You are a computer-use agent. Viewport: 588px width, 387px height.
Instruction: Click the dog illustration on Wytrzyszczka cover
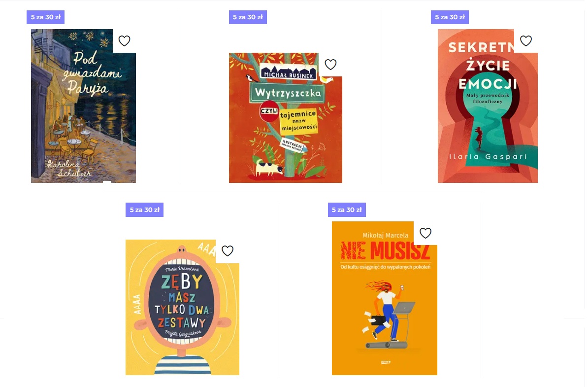tap(269, 168)
